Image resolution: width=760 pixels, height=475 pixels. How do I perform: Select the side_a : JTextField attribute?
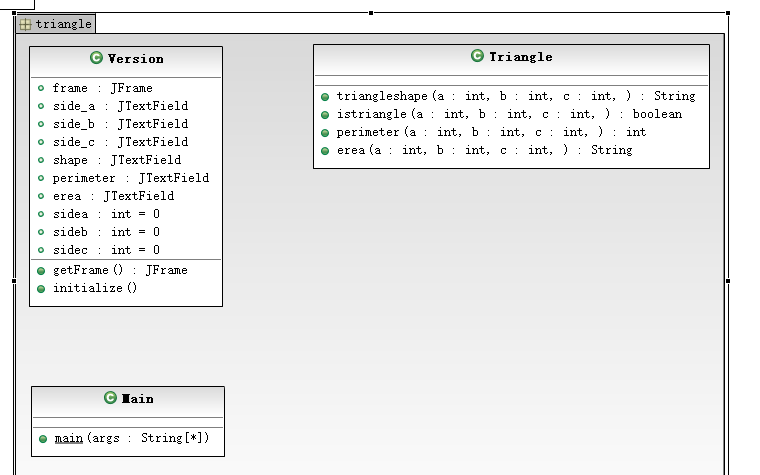(120, 106)
